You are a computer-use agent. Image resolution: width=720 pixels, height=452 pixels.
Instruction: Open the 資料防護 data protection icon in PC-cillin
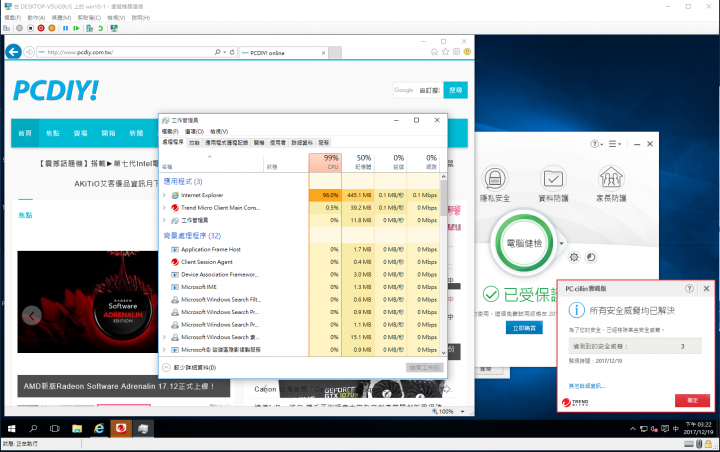pos(553,178)
